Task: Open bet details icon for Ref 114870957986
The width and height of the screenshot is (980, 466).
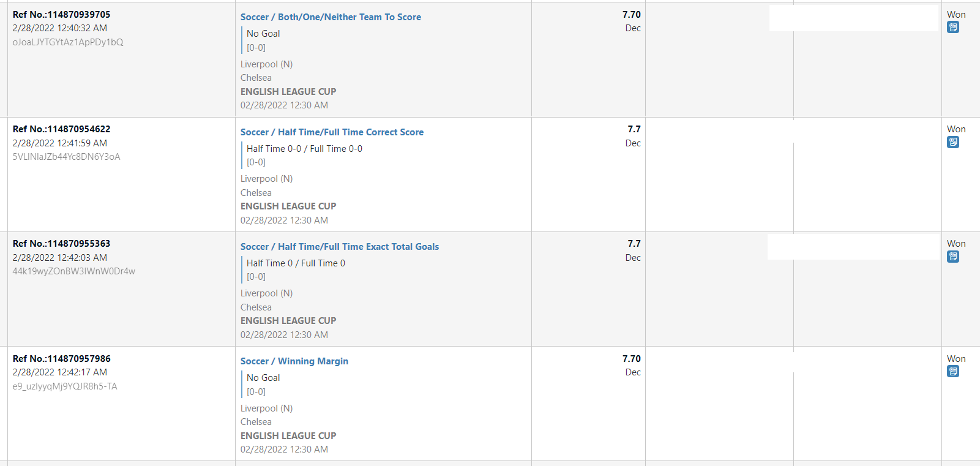Action: point(953,371)
